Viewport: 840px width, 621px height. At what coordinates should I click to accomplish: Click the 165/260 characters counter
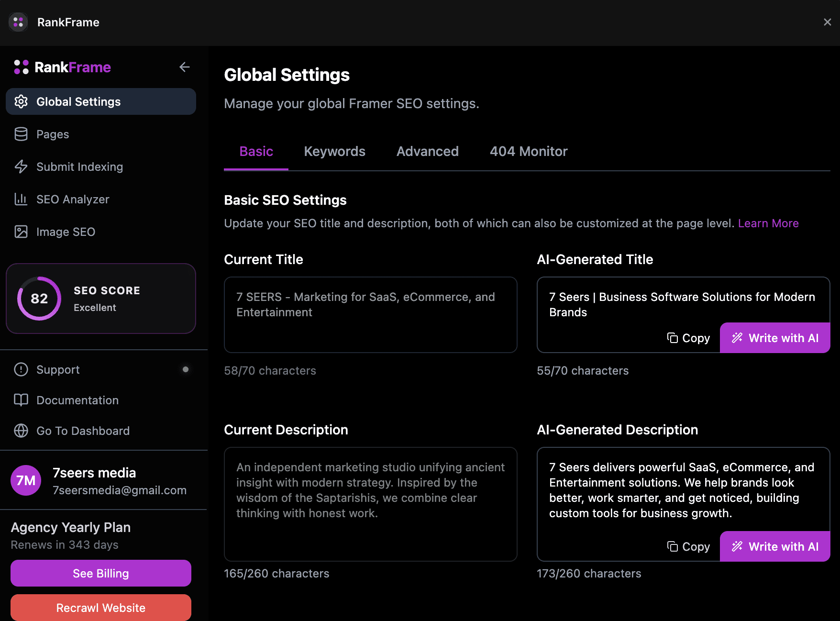point(276,574)
